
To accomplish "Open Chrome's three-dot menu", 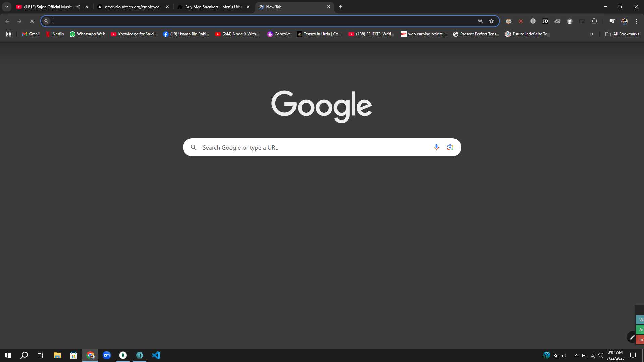I will [x=636, y=21].
